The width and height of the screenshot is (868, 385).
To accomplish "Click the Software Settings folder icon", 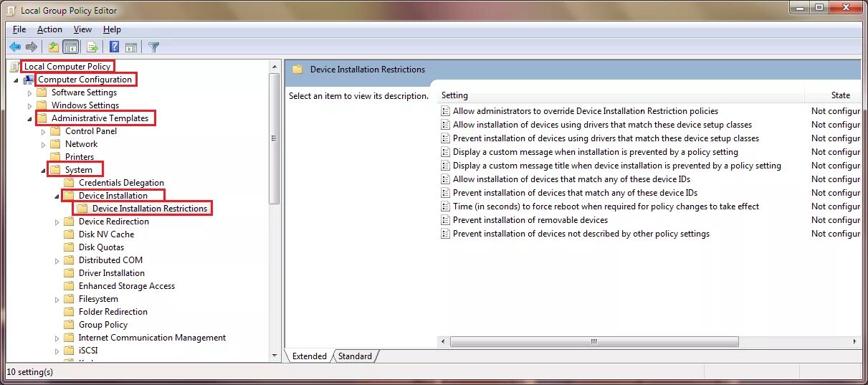I will pos(42,92).
